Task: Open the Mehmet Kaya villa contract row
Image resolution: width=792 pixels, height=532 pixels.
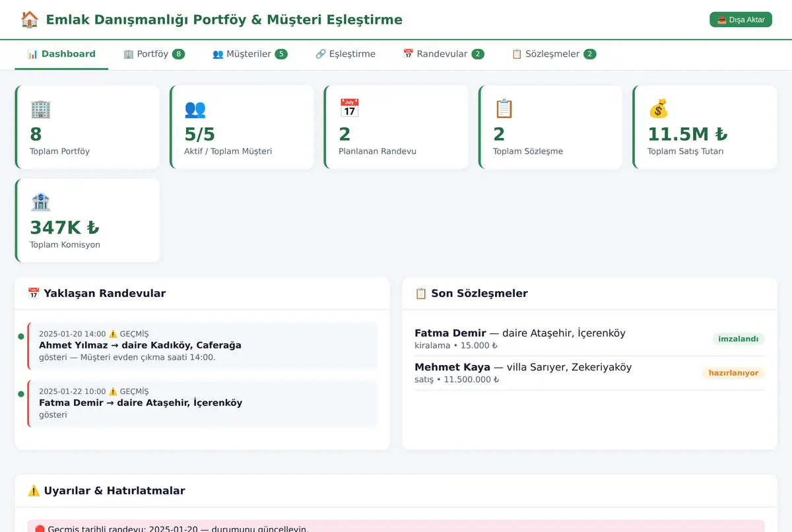Action: pyautogui.click(x=589, y=373)
